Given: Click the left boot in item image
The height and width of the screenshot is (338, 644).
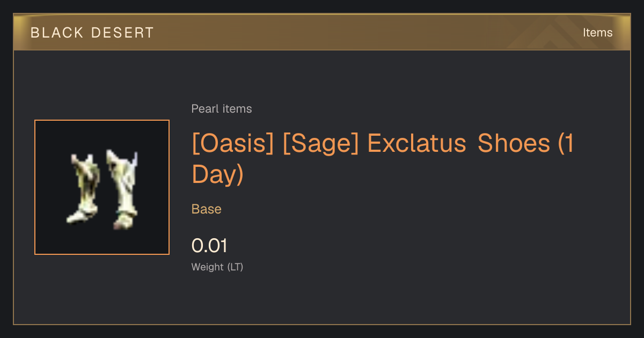Looking at the screenshot, I should 82,189.
